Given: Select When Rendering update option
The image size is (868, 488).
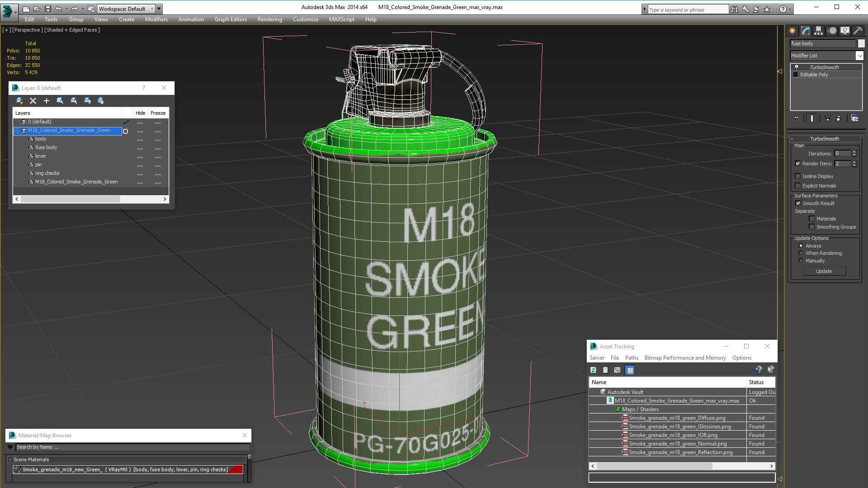Looking at the screenshot, I should [x=801, y=253].
